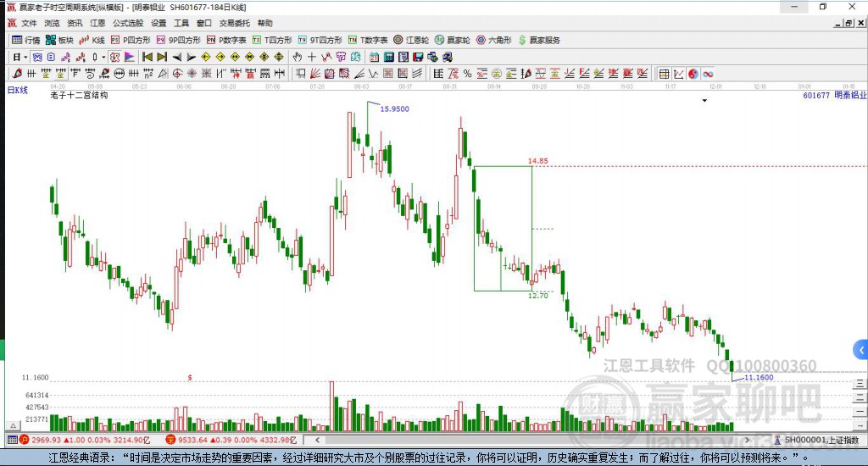This screenshot has width=868, height=466.
Task: Open the P四方形 tool
Action: click(x=131, y=40)
